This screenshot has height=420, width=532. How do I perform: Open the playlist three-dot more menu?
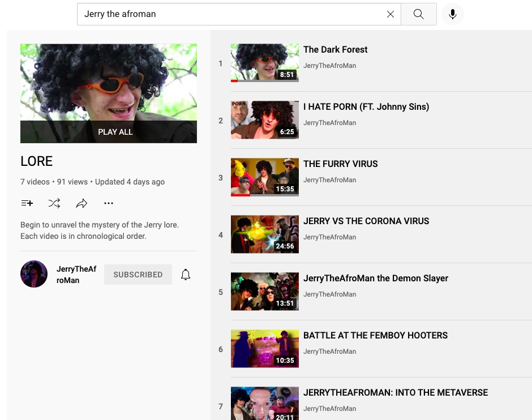(x=109, y=203)
